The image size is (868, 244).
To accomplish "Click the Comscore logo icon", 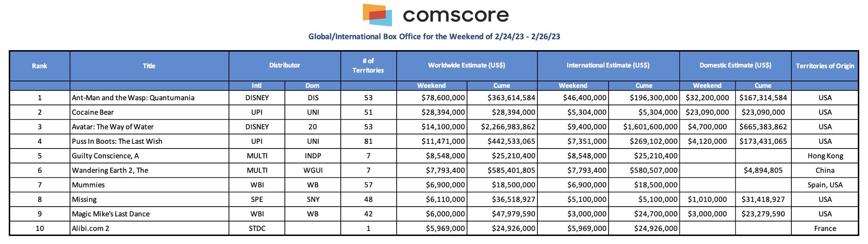I will [377, 15].
